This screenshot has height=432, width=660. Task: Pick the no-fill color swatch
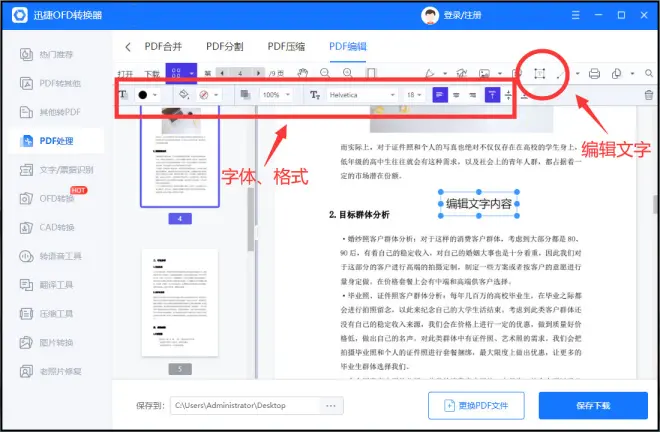click(204, 95)
